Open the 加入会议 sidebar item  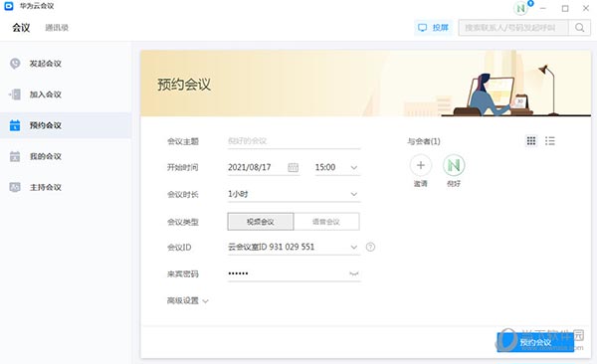pos(66,94)
